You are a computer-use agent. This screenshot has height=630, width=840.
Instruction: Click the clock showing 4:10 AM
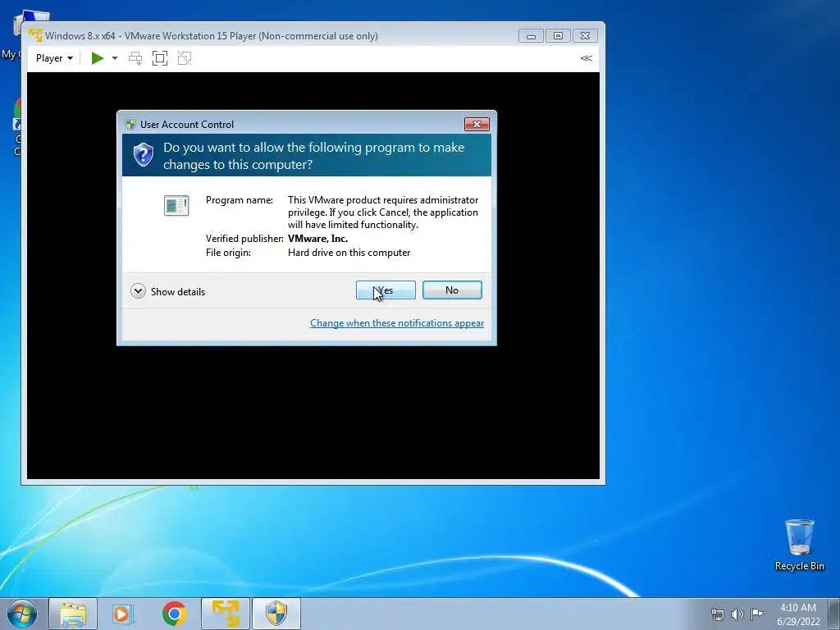798,614
